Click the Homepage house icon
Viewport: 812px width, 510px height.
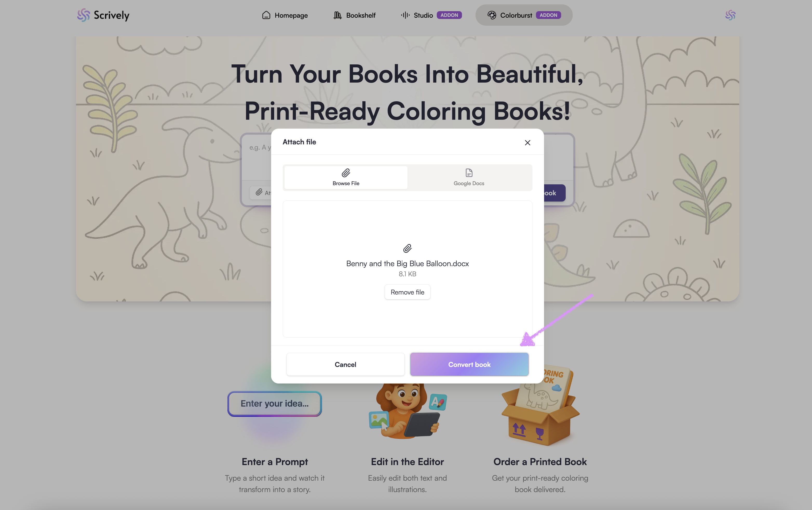coord(266,15)
